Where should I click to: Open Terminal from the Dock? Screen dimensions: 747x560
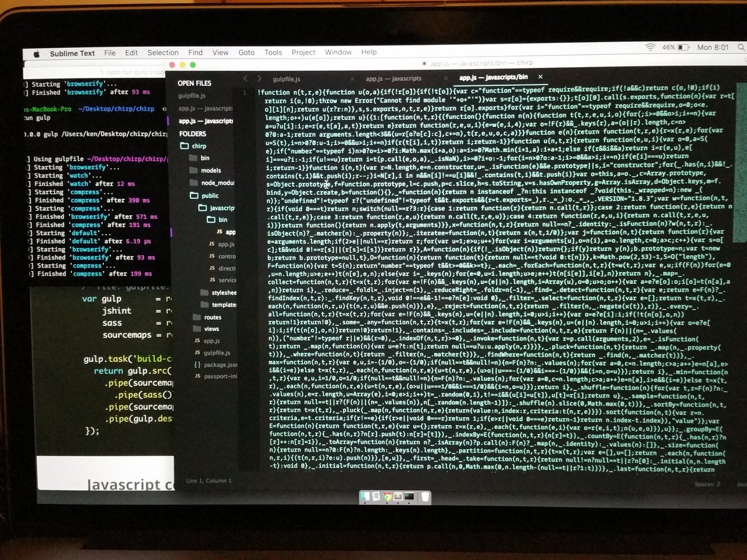(x=409, y=497)
